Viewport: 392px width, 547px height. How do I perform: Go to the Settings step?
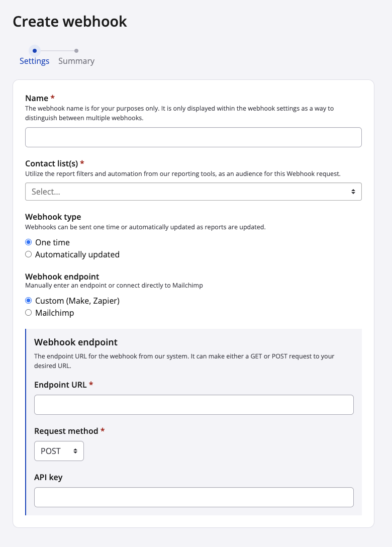[x=34, y=61]
